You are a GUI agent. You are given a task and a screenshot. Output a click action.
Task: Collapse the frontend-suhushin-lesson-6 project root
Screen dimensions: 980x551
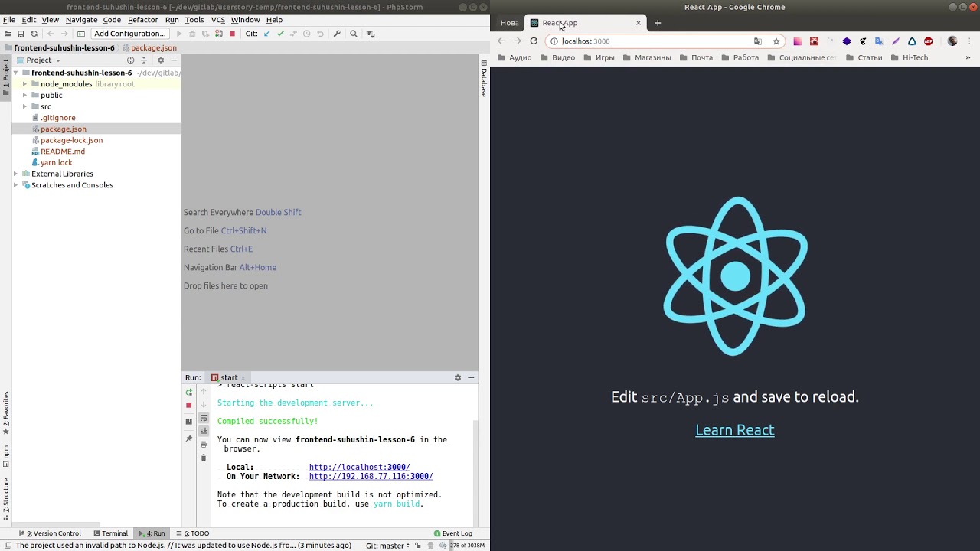point(16,73)
